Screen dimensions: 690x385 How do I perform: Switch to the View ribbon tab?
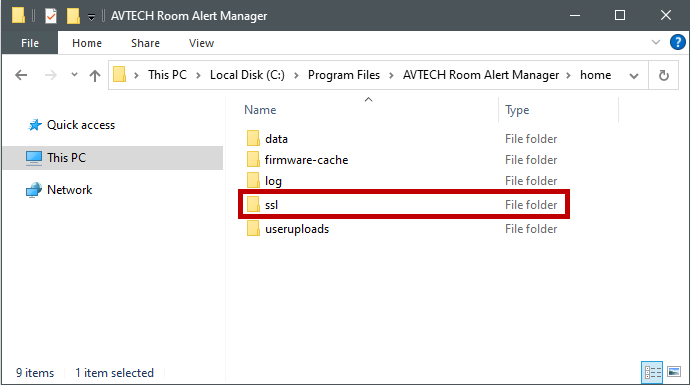tap(201, 43)
